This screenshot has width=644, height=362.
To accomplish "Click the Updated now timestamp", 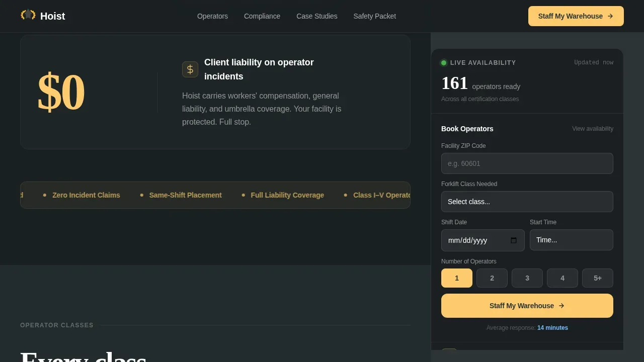I will coord(594,63).
